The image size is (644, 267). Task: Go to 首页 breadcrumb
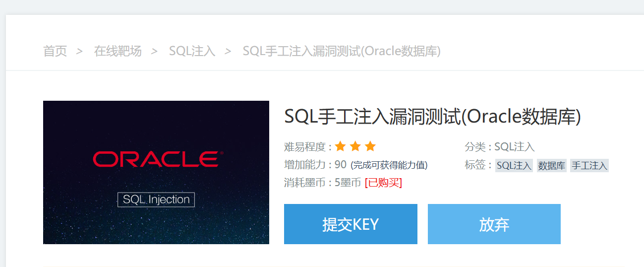click(x=55, y=51)
